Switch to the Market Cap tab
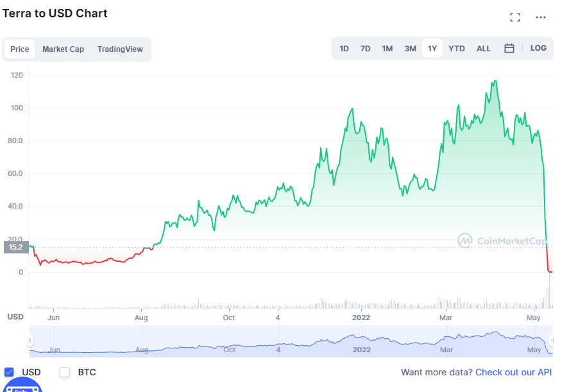This screenshot has height=392, width=569. coord(63,49)
